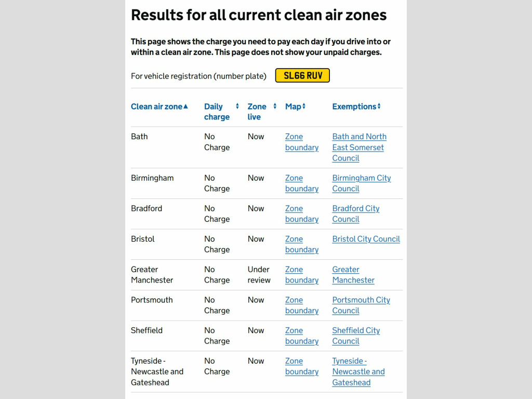The height and width of the screenshot is (399, 532).
Task: Click the Exemptions column sort arrows
Action: pyautogui.click(x=379, y=106)
